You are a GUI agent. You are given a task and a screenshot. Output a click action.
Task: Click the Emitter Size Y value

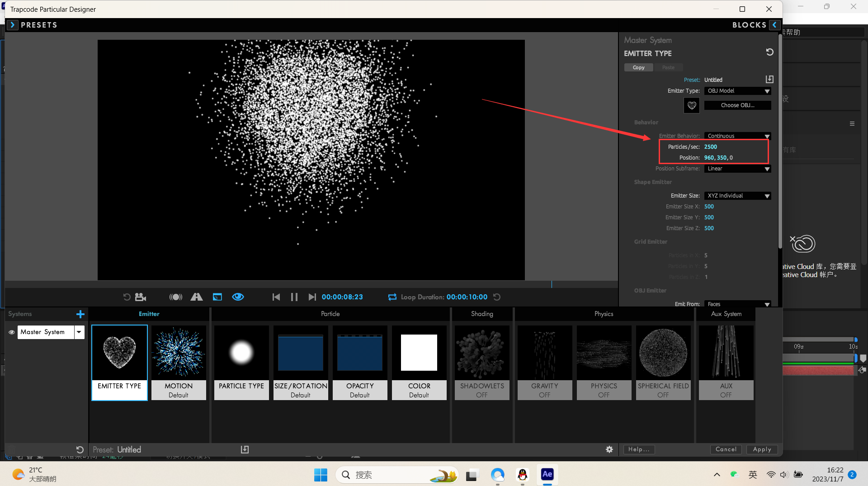click(709, 217)
